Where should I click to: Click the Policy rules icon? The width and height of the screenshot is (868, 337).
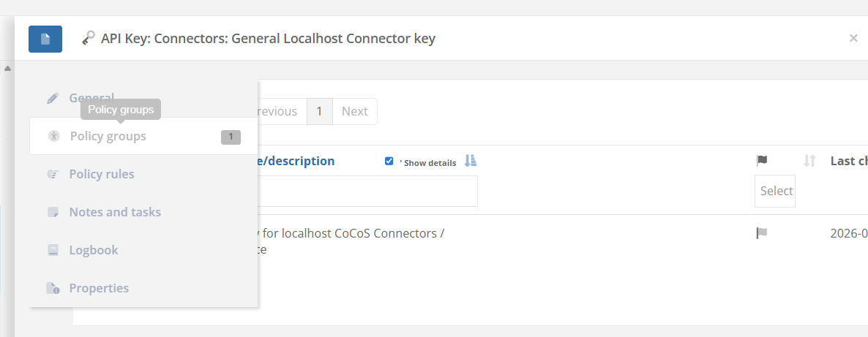point(53,174)
